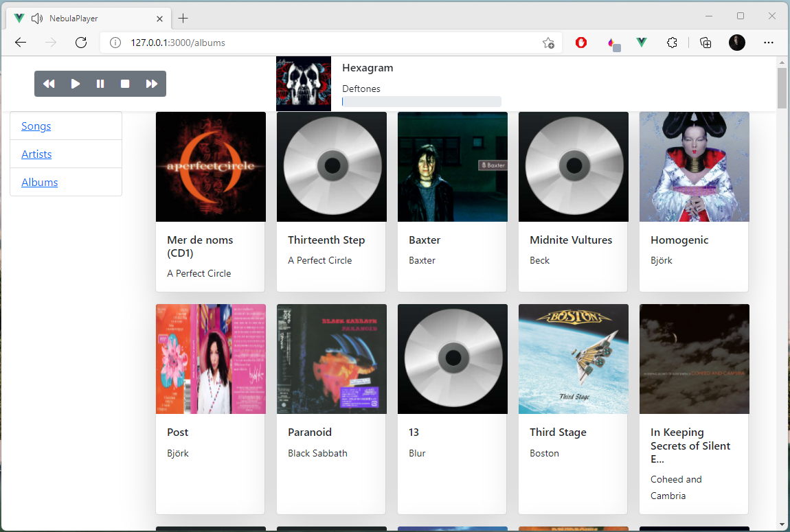Viewport: 790px width, 532px height.
Task: Click the 'Post' album title
Action: click(177, 432)
